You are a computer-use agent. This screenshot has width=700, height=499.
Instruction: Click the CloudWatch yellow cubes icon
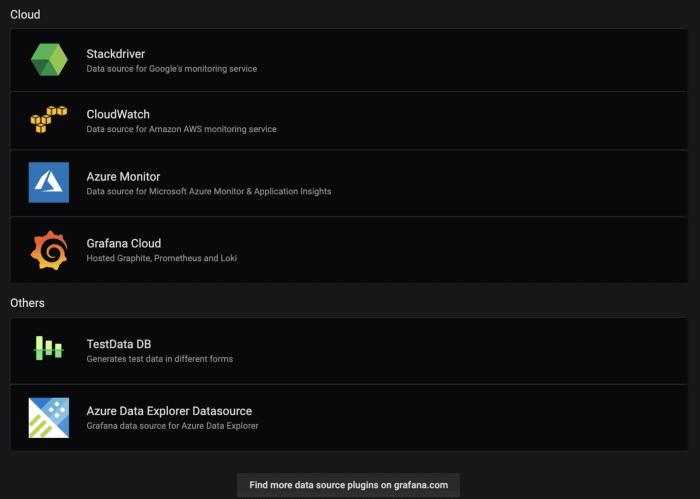tap(49, 119)
